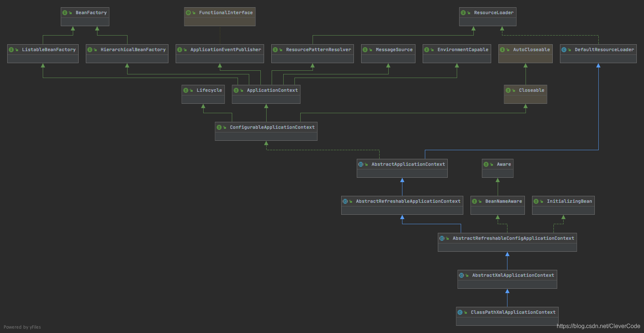Click the AbstractRefreshableConfigApplicationContext class icon
644x333 pixels.
(x=442, y=238)
